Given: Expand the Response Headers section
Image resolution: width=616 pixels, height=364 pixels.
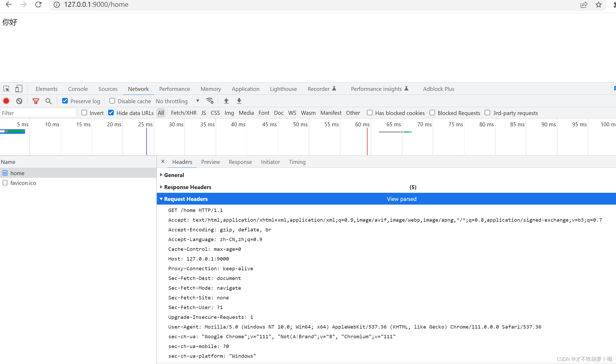Looking at the screenshot, I should pyautogui.click(x=187, y=187).
